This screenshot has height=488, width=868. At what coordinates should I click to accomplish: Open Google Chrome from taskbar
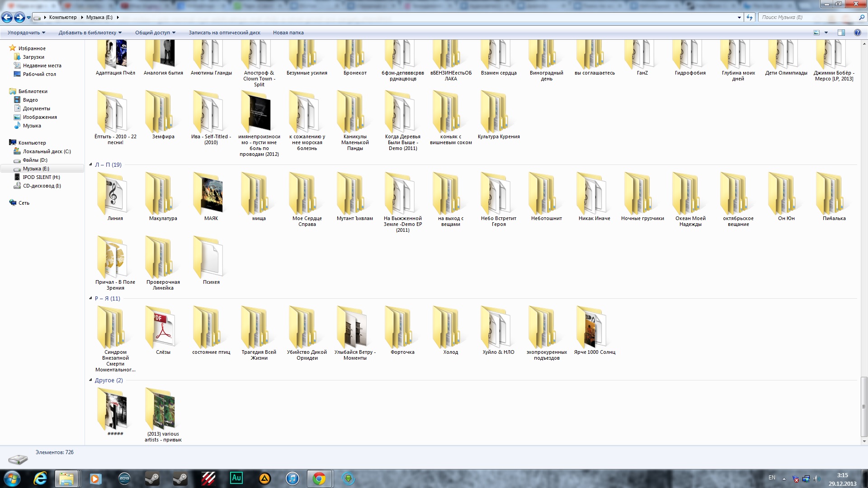(319, 478)
